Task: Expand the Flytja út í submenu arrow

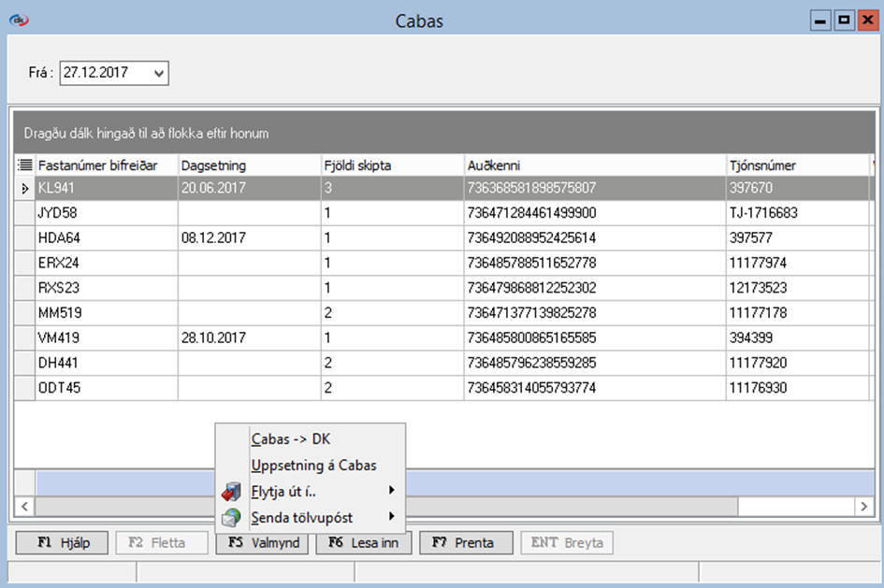Action: [x=392, y=491]
